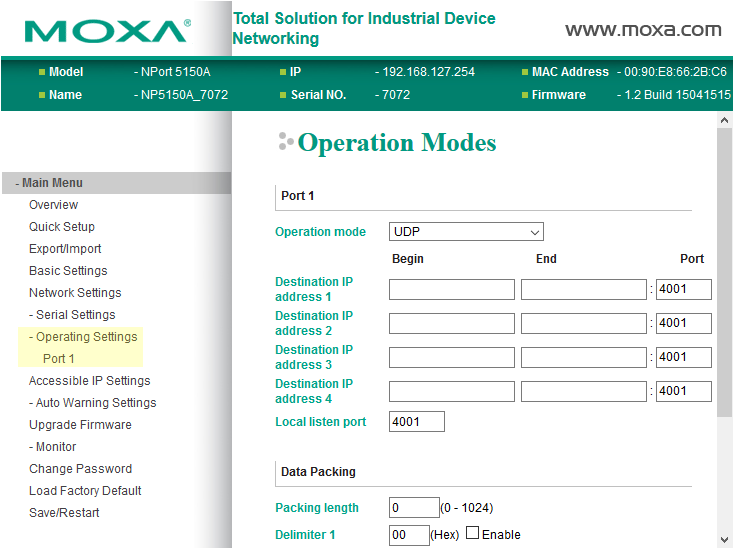
Task: Open Accessible IP Settings
Action: pos(89,381)
